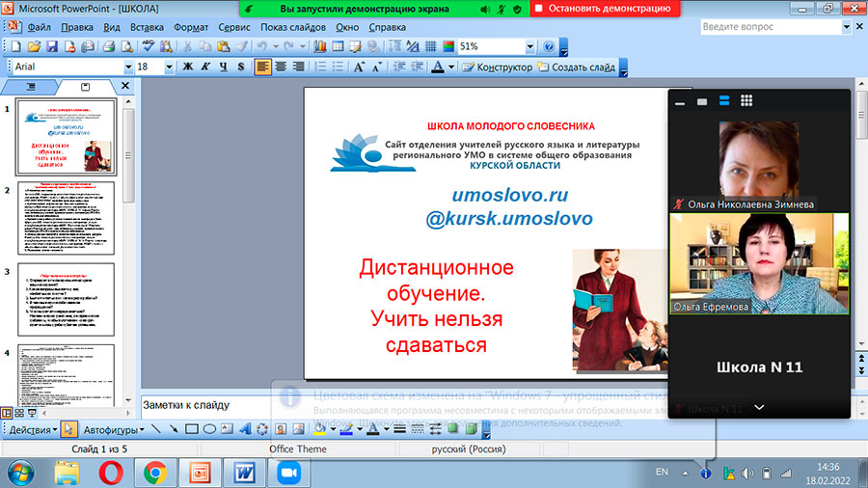Print the presentation using printer icon
Image resolution: width=868 pixels, height=488 pixels.
(108, 47)
